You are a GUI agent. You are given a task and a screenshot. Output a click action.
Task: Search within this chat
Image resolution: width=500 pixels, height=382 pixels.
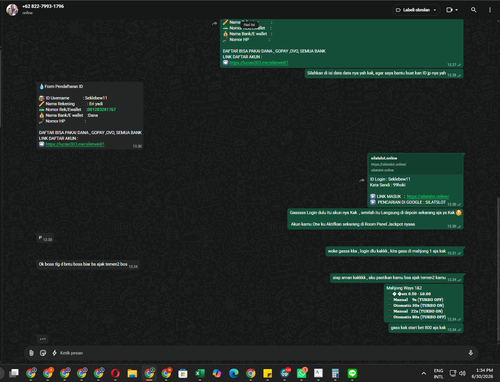click(473, 10)
